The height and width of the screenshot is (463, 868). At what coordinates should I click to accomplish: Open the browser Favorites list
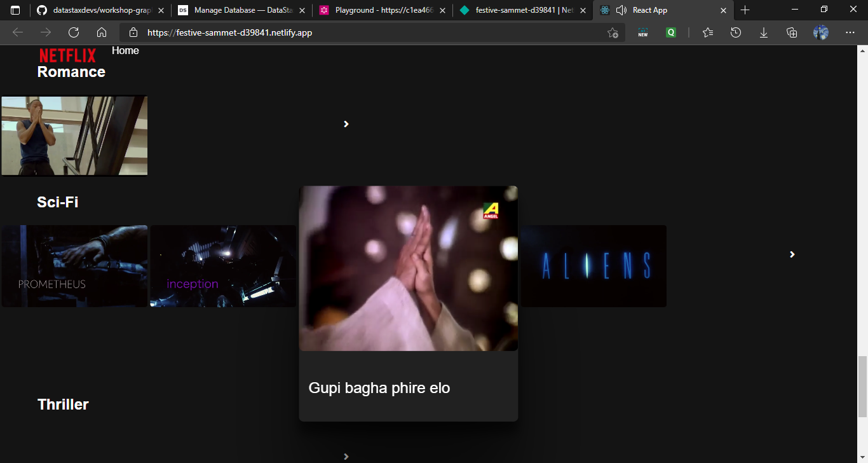[x=707, y=32]
